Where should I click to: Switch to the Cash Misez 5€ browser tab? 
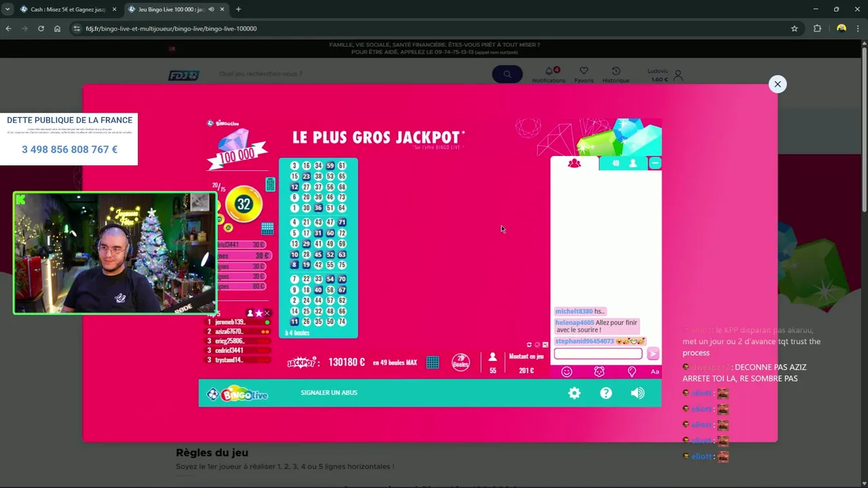[68, 9]
